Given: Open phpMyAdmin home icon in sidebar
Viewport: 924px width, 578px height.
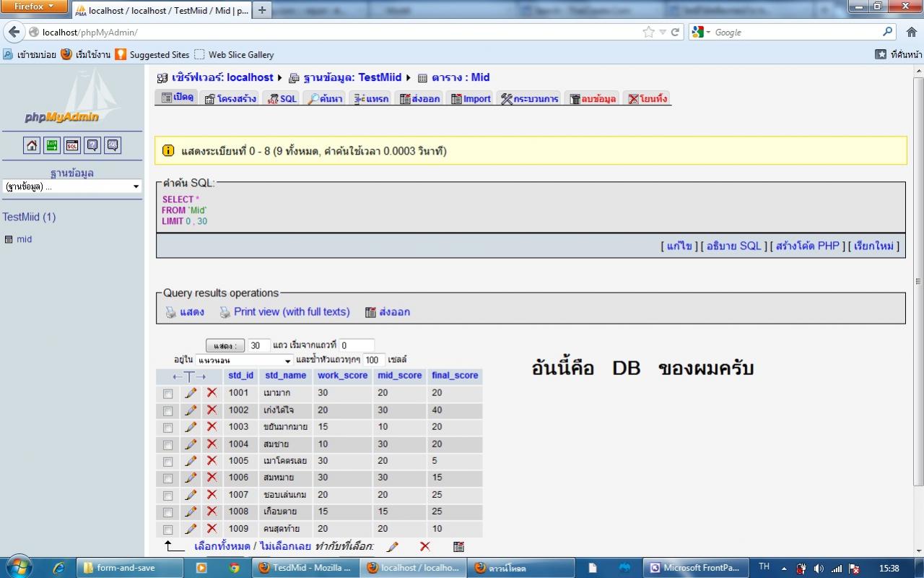Looking at the screenshot, I should [32, 145].
